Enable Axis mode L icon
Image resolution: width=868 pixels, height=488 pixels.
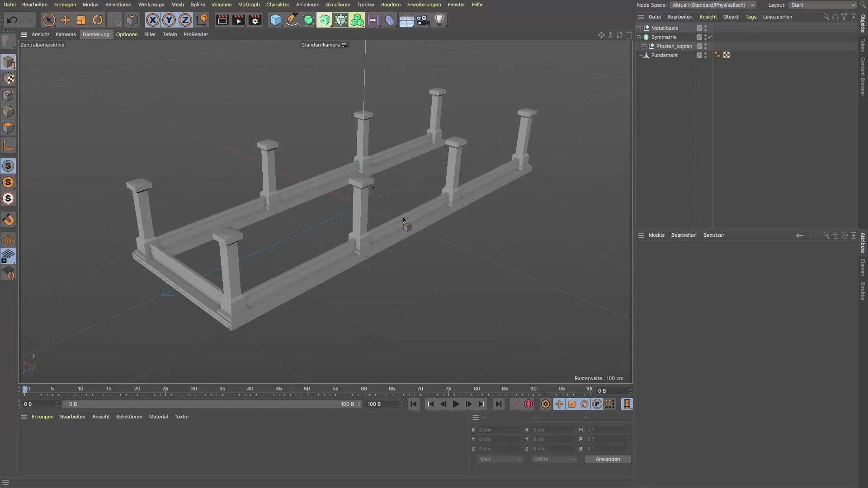click(8, 145)
